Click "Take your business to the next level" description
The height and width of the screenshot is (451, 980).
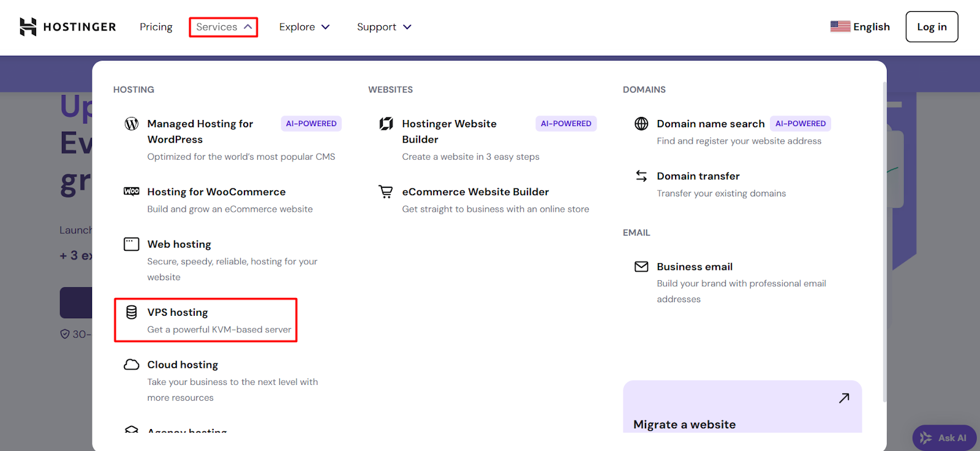[x=233, y=390]
